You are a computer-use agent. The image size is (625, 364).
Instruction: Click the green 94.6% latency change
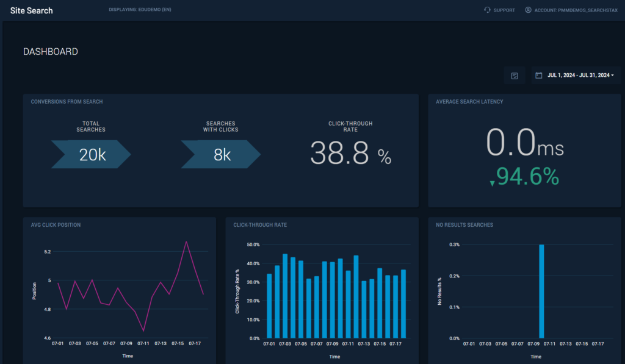tap(524, 176)
